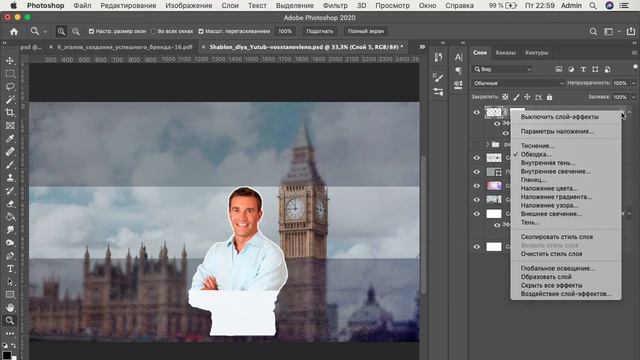Open the Brush Settings panel icon
The width and height of the screenshot is (640, 360).
(438, 78)
